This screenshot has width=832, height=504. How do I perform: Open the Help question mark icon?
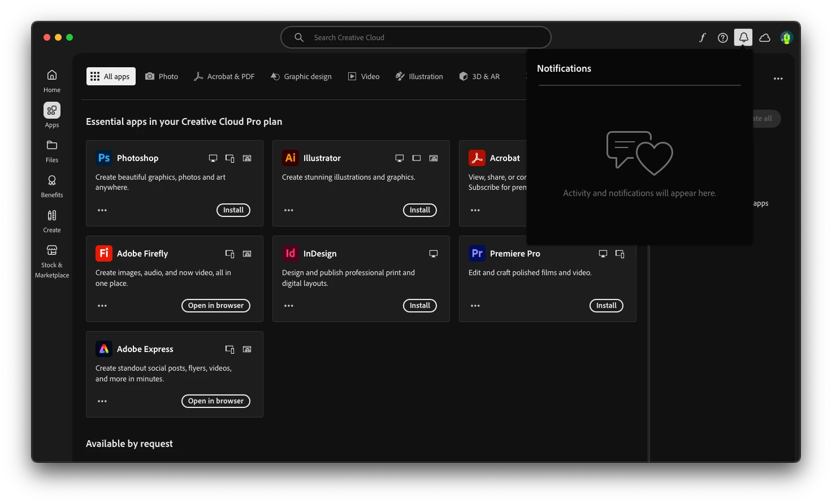722,38
